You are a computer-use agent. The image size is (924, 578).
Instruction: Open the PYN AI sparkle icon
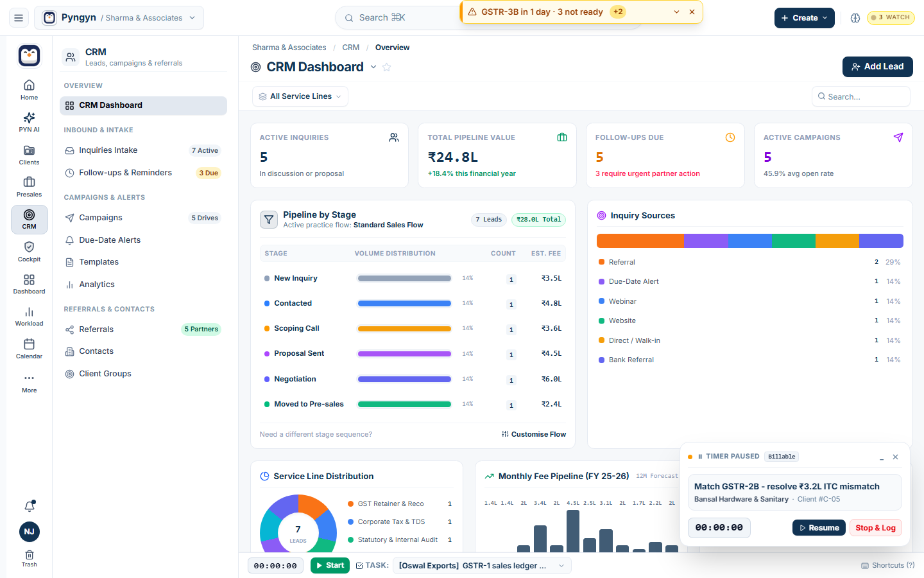pyautogui.click(x=29, y=121)
